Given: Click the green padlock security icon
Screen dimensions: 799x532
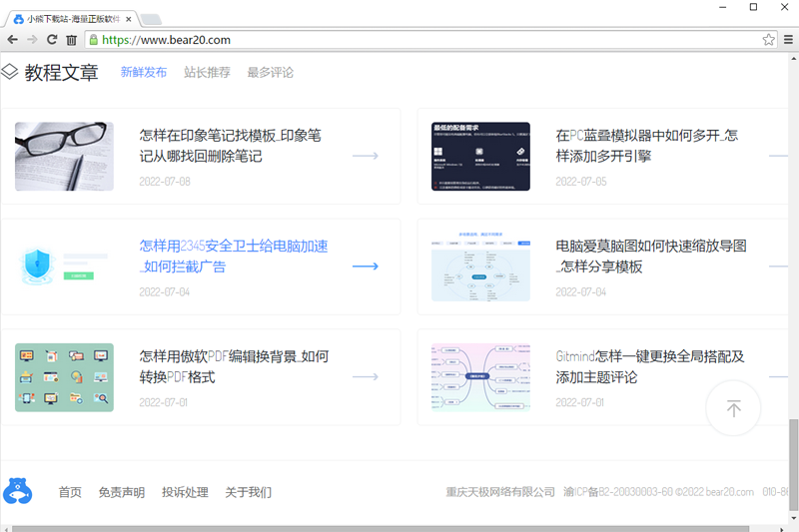Looking at the screenshot, I should pyautogui.click(x=93, y=40).
